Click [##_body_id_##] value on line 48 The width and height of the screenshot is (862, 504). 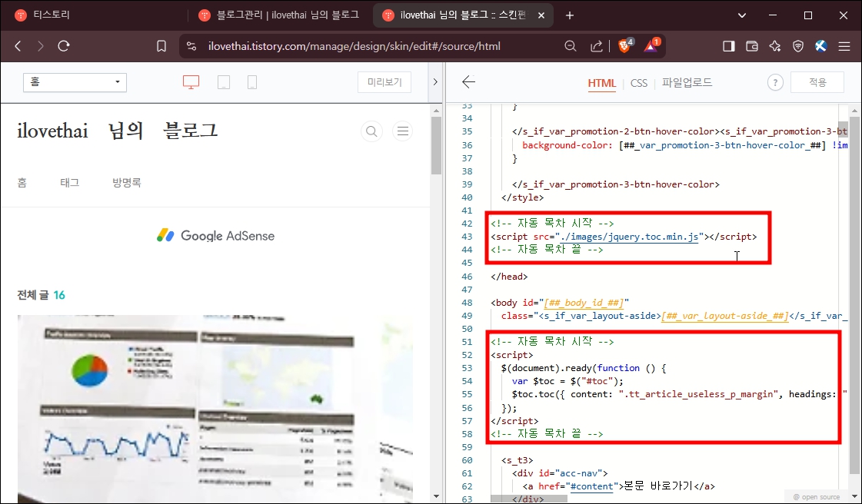[584, 303]
